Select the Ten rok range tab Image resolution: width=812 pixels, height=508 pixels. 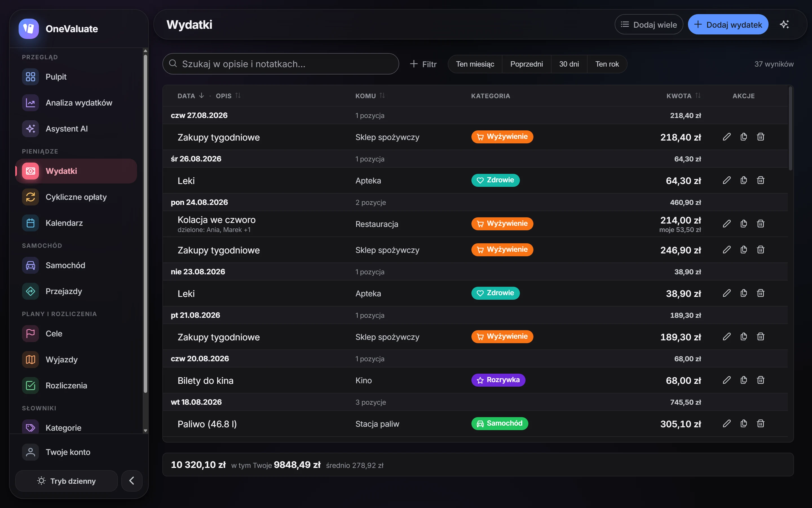[x=607, y=64]
